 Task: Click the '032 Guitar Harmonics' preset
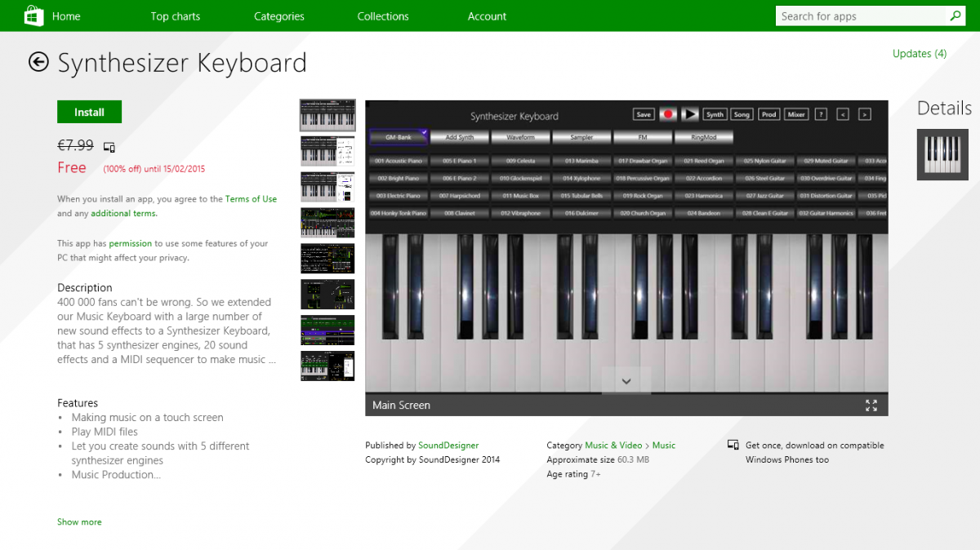pos(826,213)
